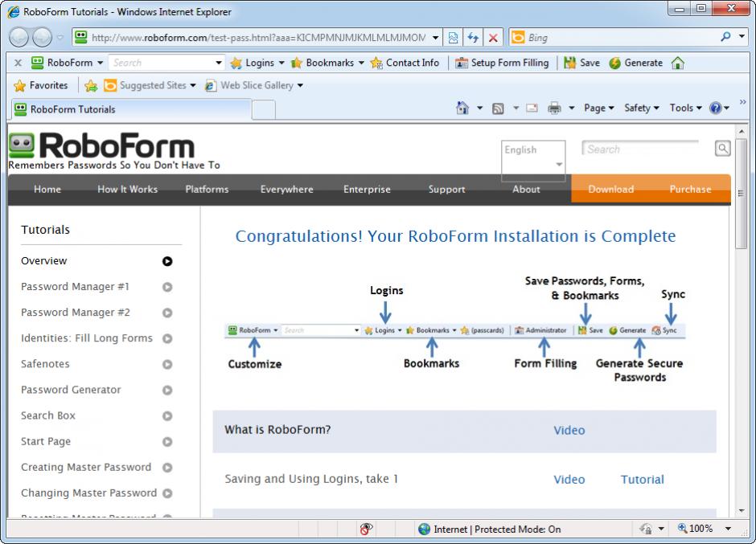The height and width of the screenshot is (544, 756).
Task: Click the RSS feeds icon
Action: [498, 108]
